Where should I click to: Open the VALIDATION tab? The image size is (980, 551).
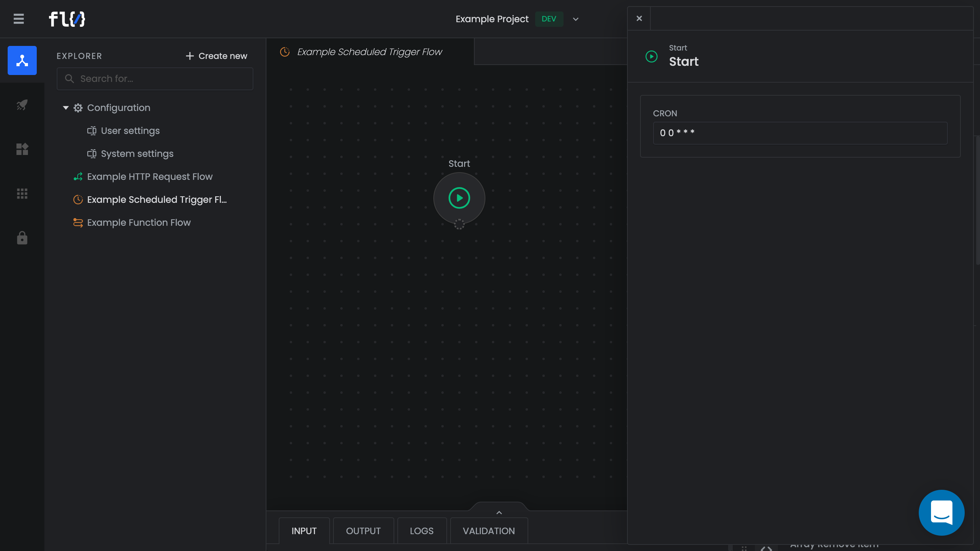click(x=488, y=531)
